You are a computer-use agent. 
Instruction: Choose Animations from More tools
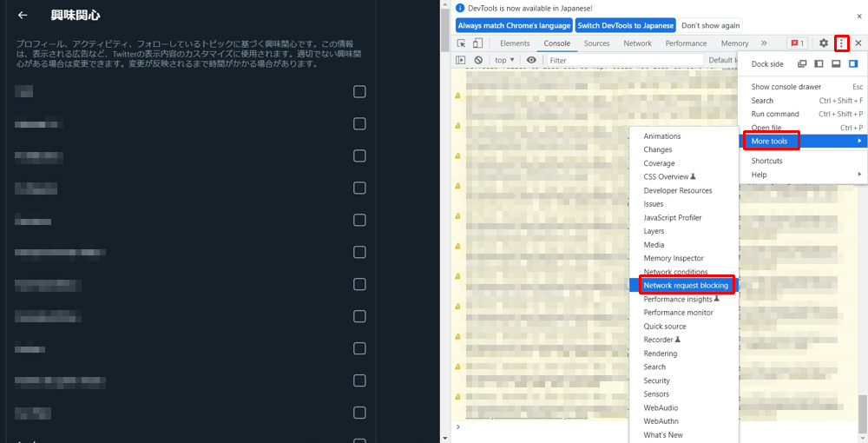pyautogui.click(x=684, y=136)
